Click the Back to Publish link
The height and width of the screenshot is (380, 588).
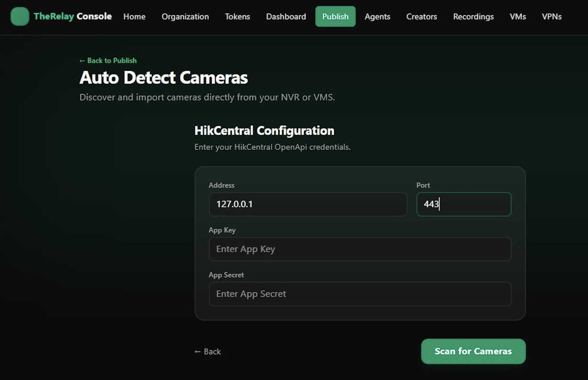click(x=108, y=60)
